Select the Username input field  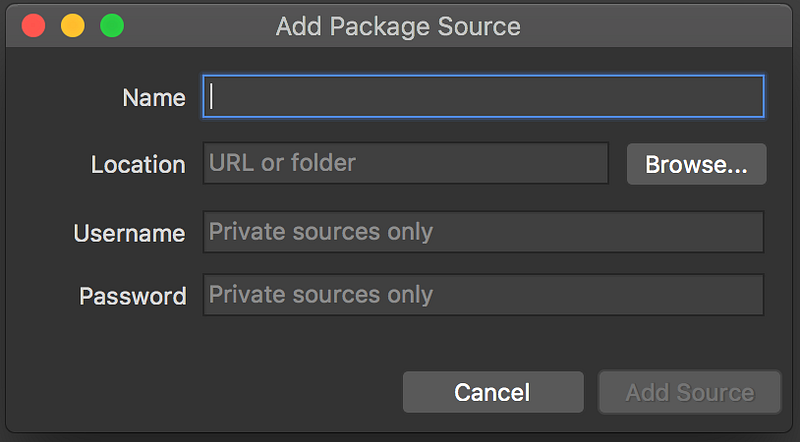coord(483,232)
